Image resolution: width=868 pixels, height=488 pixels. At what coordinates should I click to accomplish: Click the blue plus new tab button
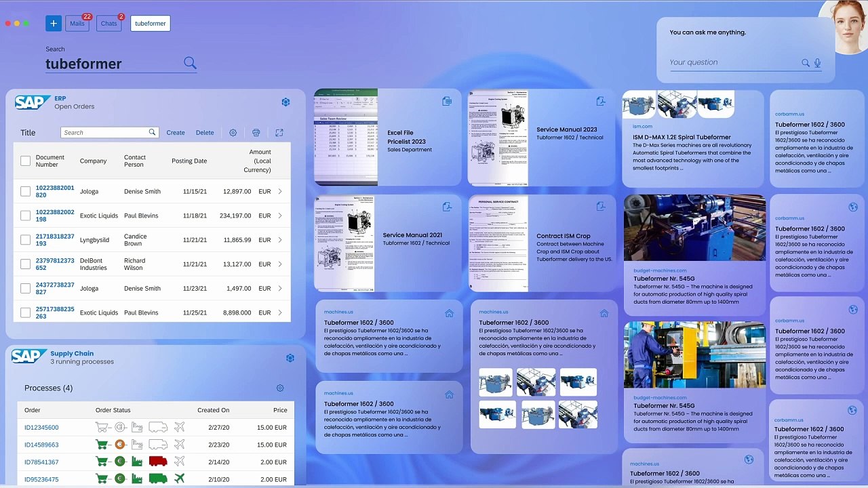click(54, 24)
